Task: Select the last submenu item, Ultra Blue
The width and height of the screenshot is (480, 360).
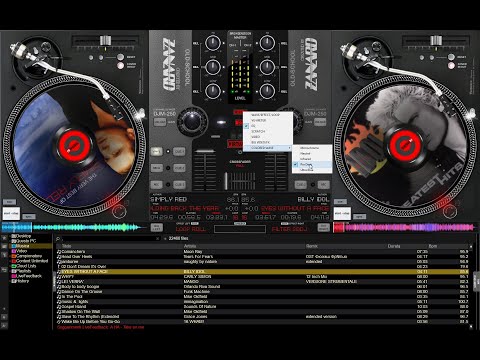Action: pyautogui.click(x=312, y=170)
